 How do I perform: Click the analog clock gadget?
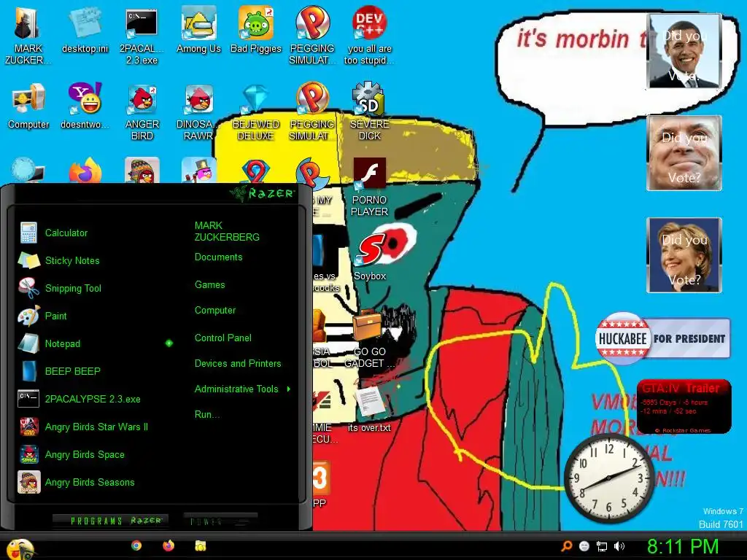pos(609,478)
